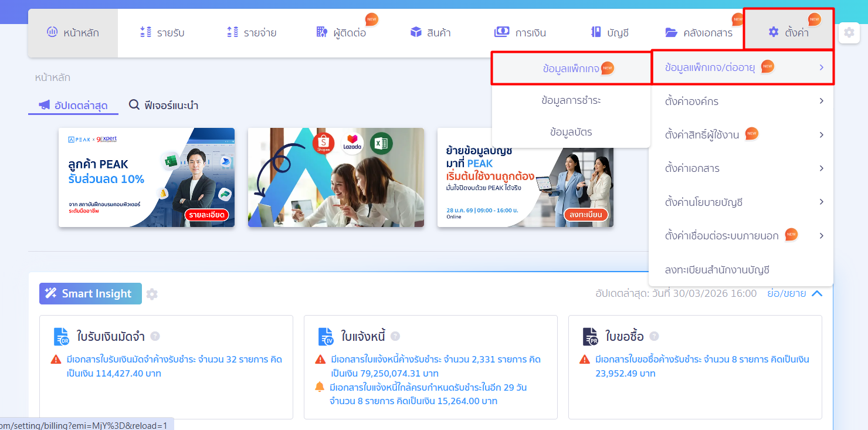Click the Smart Insight button
This screenshot has width=868, height=430.
coord(90,293)
